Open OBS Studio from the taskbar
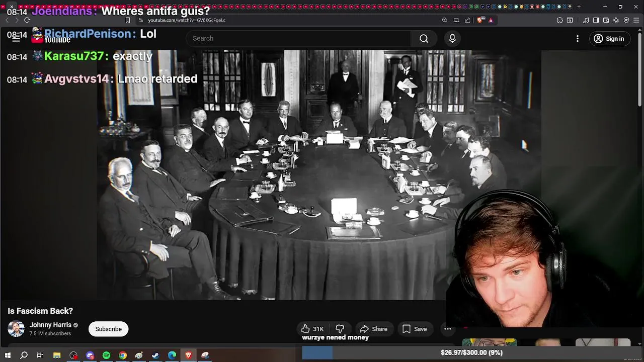This screenshot has height=362, width=644. pos(73,355)
